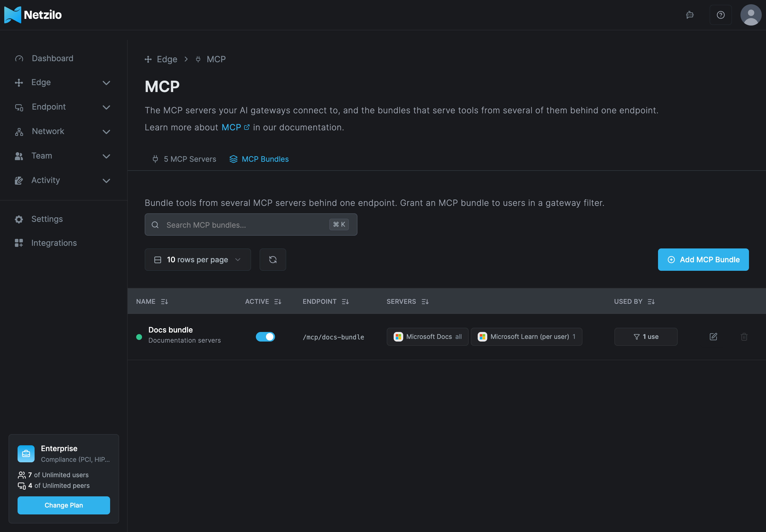Switch to the MCP Bundles tab
The width and height of the screenshot is (766, 532).
[259, 159]
